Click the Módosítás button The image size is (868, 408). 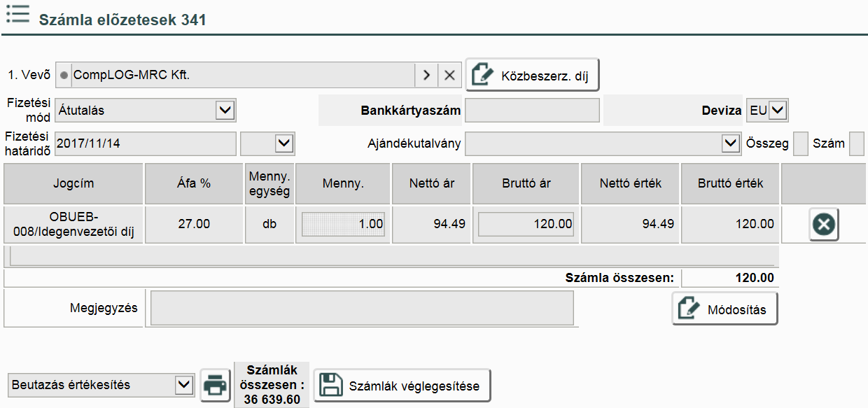click(724, 309)
